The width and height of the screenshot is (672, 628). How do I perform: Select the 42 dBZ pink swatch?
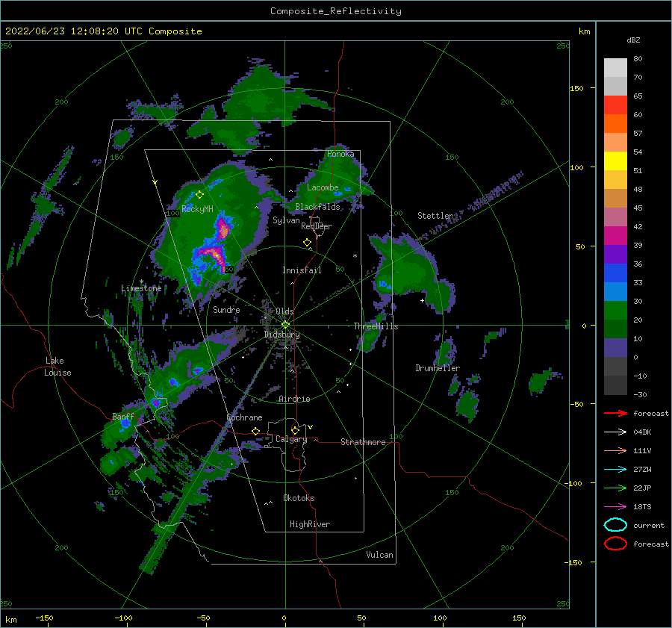[615, 217]
